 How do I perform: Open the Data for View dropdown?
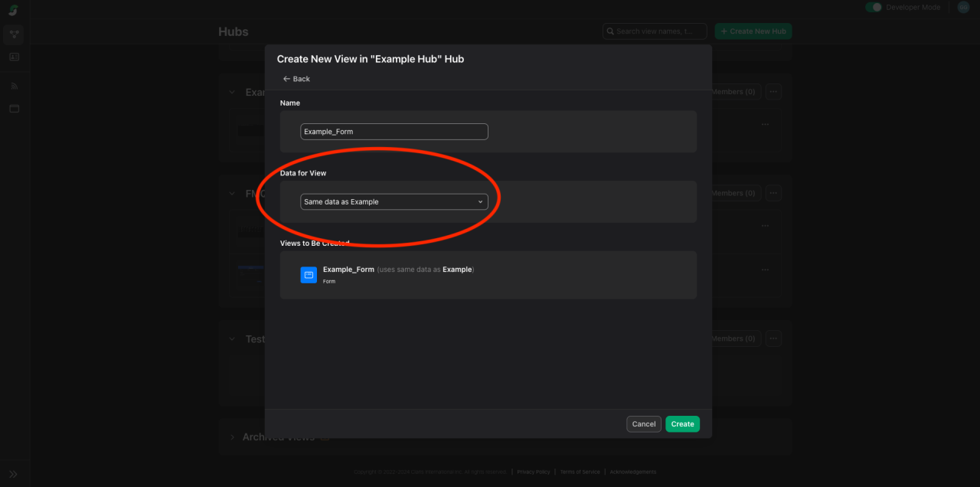[394, 202]
